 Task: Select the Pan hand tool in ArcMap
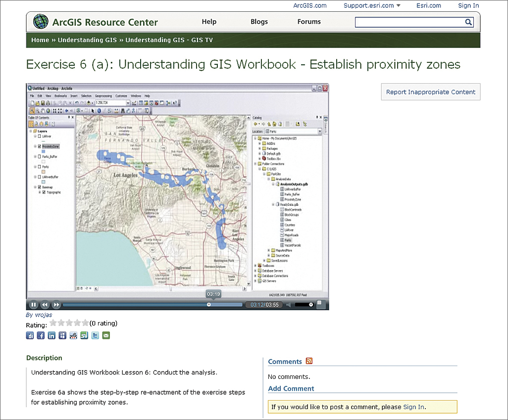(x=43, y=111)
